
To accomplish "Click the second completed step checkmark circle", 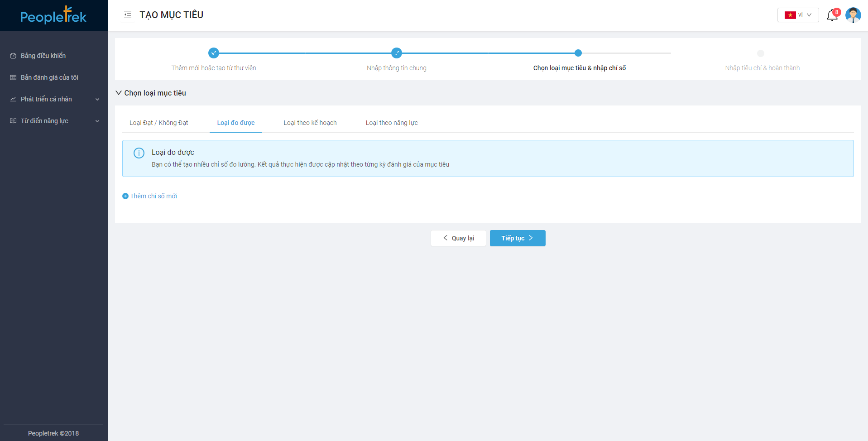I will [397, 53].
